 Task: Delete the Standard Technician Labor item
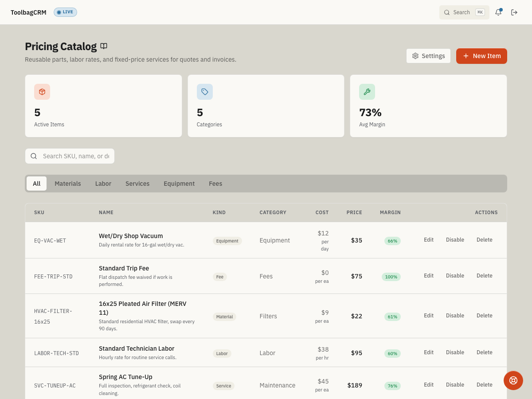[485, 352]
